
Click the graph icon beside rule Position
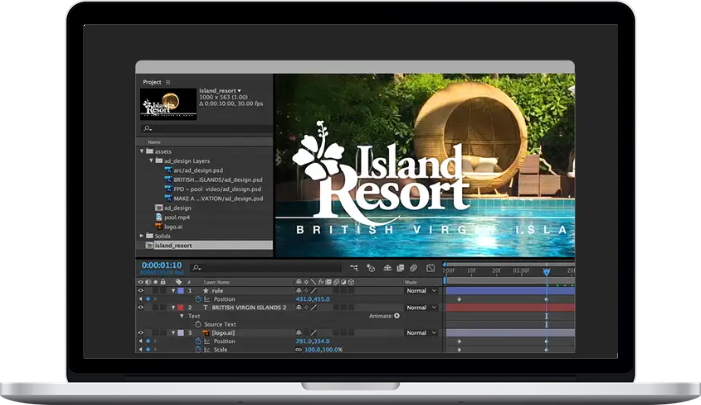click(207, 299)
